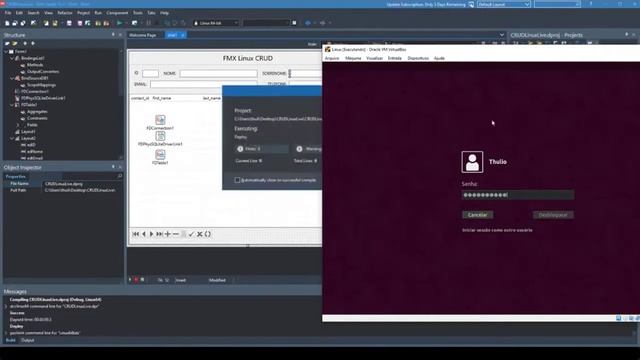
Task: Click navigator Cancel X button
Action: (x=200, y=234)
